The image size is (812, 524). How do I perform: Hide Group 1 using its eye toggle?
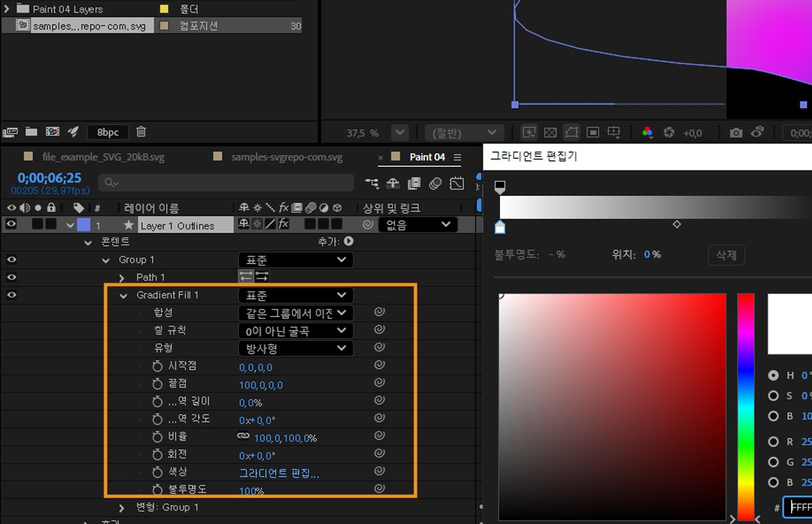tap(11, 260)
